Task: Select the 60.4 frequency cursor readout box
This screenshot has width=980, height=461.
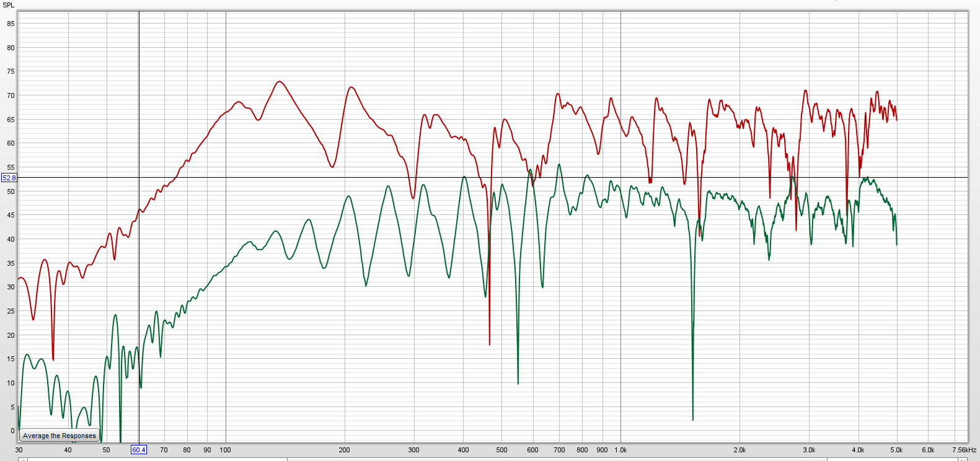Action: pos(139,450)
